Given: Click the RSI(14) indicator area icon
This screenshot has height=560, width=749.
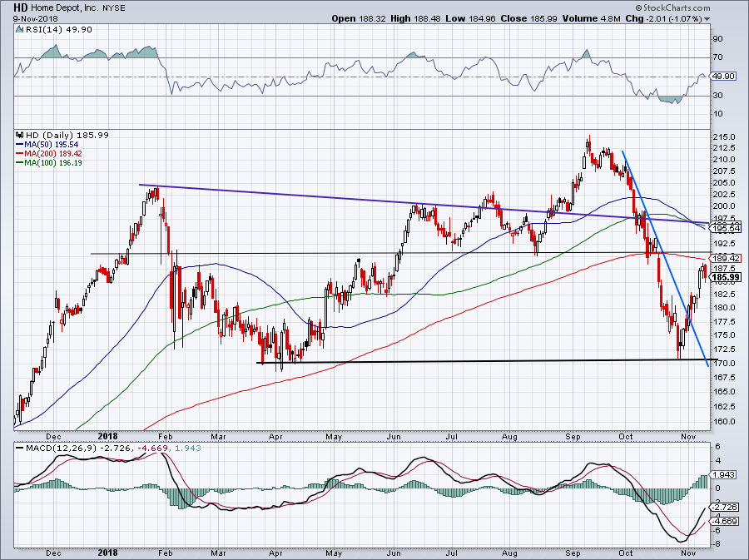Looking at the screenshot, I should pos(19,30).
